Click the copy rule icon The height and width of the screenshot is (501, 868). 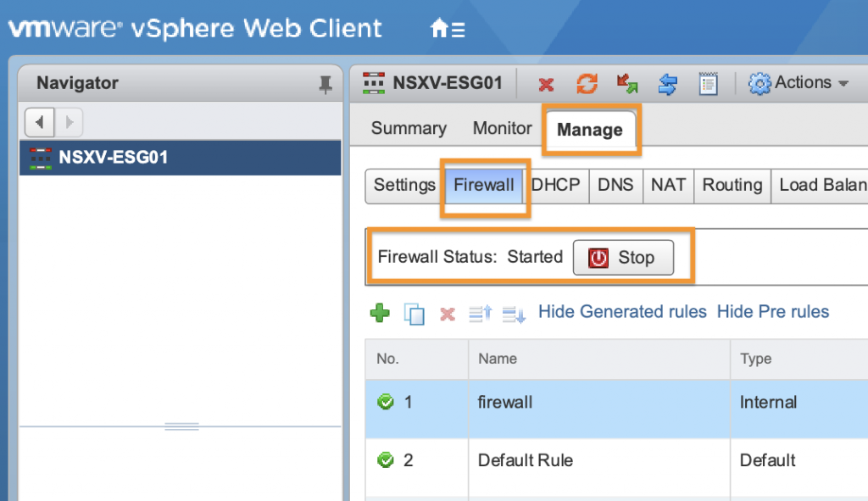414,314
